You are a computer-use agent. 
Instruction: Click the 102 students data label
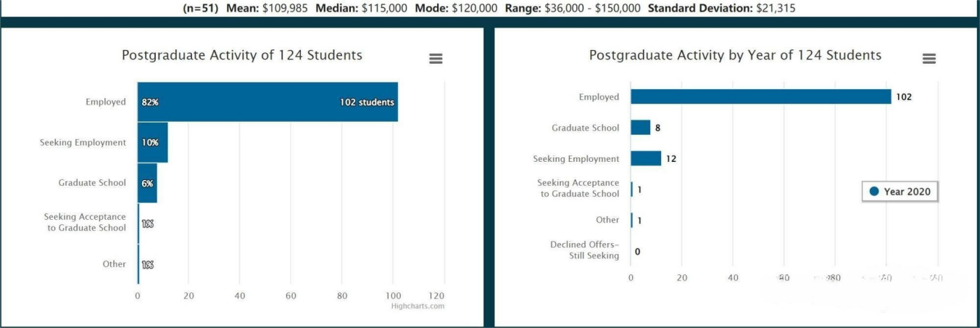pos(367,102)
